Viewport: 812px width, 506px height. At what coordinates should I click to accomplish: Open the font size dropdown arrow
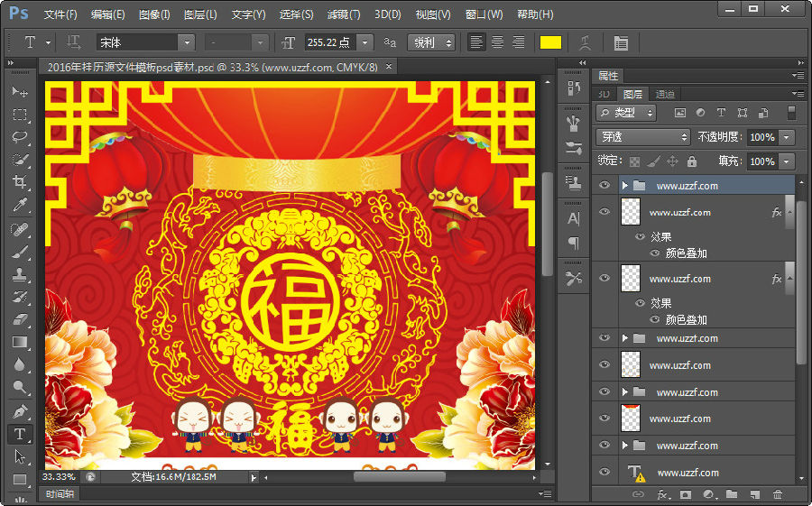click(x=365, y=42)
